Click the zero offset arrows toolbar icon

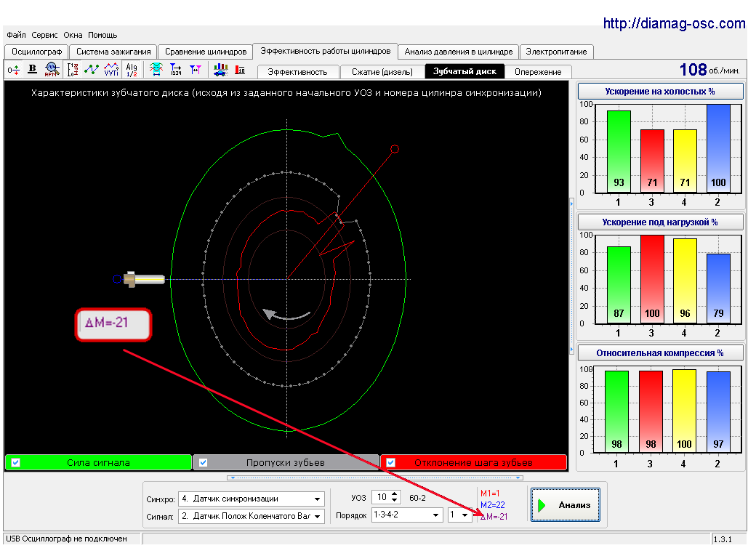tap(14, 70)
